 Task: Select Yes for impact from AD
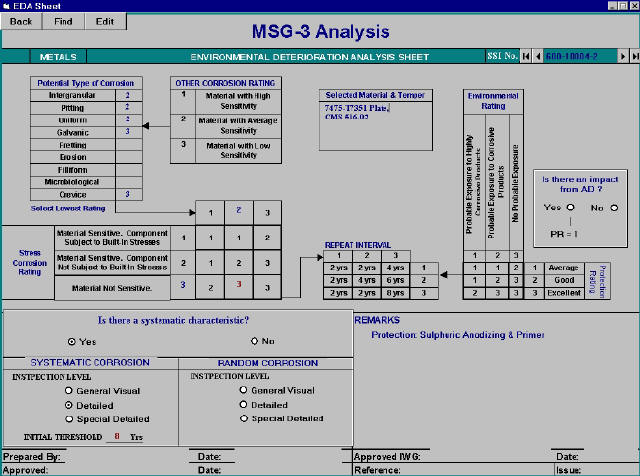569,208
